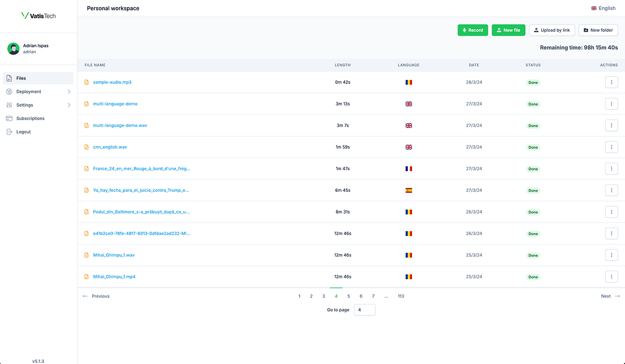
Task: Click the FILE NAME column header
Action: (x=95, y=65)
